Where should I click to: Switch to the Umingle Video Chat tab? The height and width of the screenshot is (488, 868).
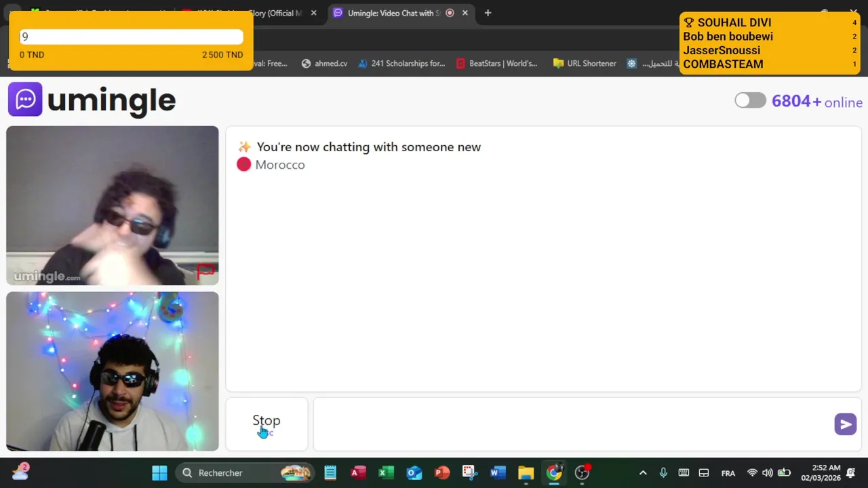[393, 13]
